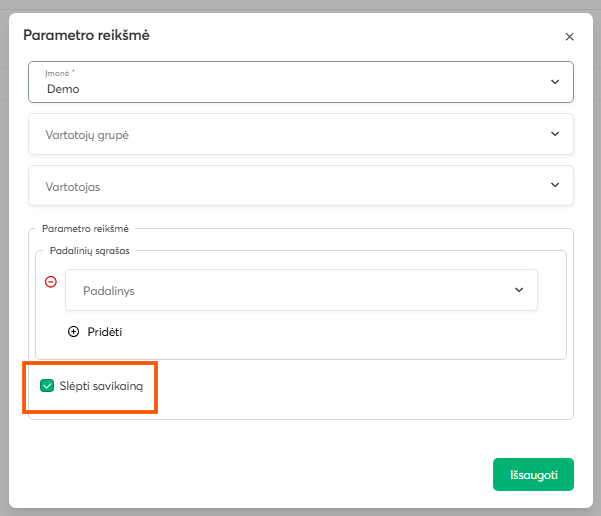Remove the Padalinys row with red minus icon
The height and width of the screenshot is (516, 601).
[51, 282]
